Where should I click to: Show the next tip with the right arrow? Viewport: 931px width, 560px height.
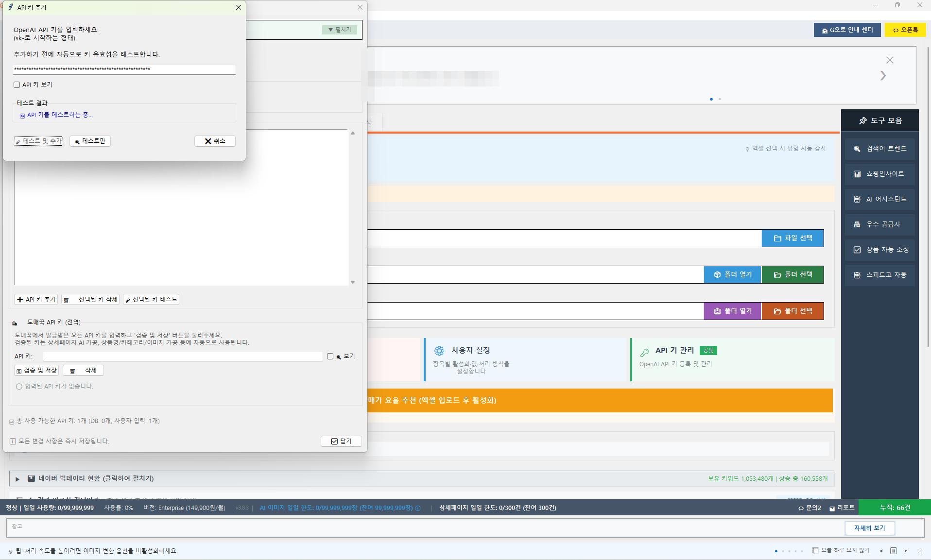pyautogui.click(x=906, y=551)
